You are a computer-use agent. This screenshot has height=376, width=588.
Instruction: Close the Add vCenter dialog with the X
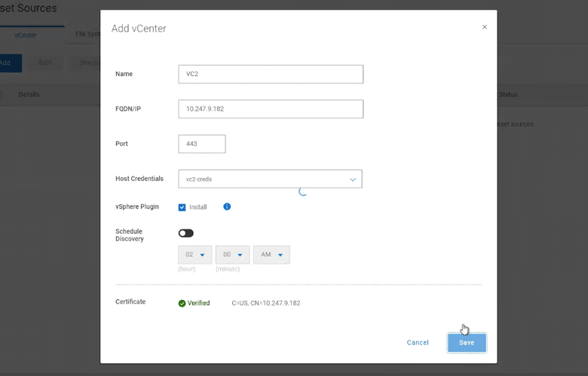(485, 27)
